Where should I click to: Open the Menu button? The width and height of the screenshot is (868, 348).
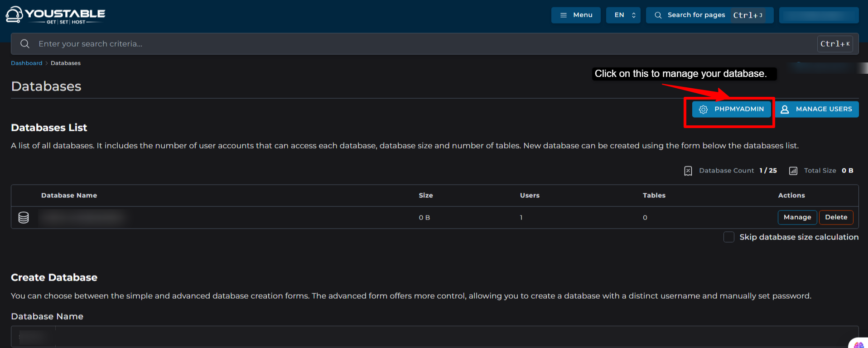576,15
